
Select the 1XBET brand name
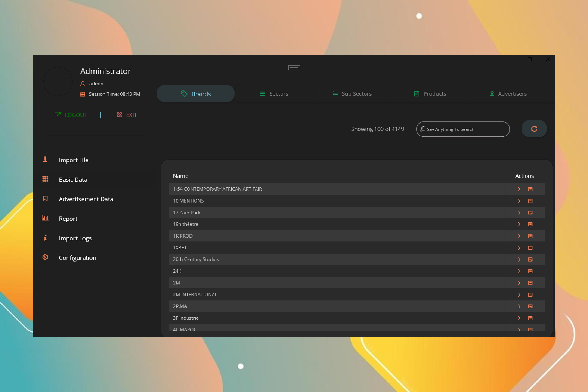(180, 248)
